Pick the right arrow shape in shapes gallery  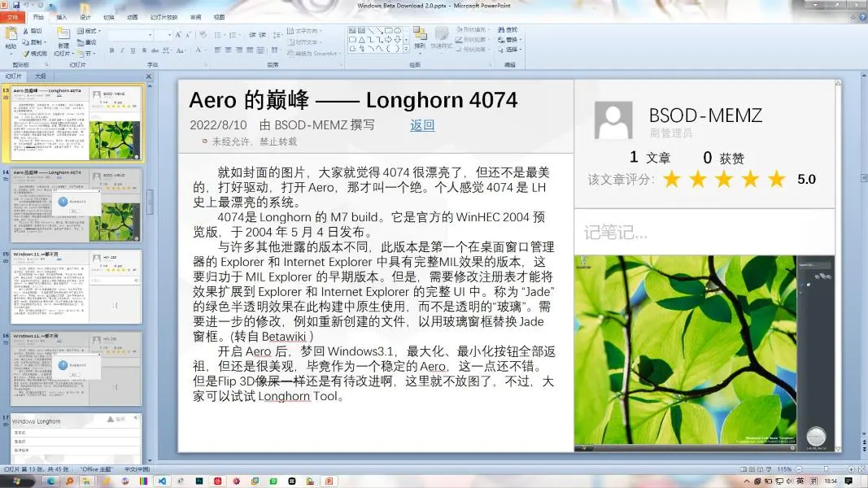pos(388,40)
